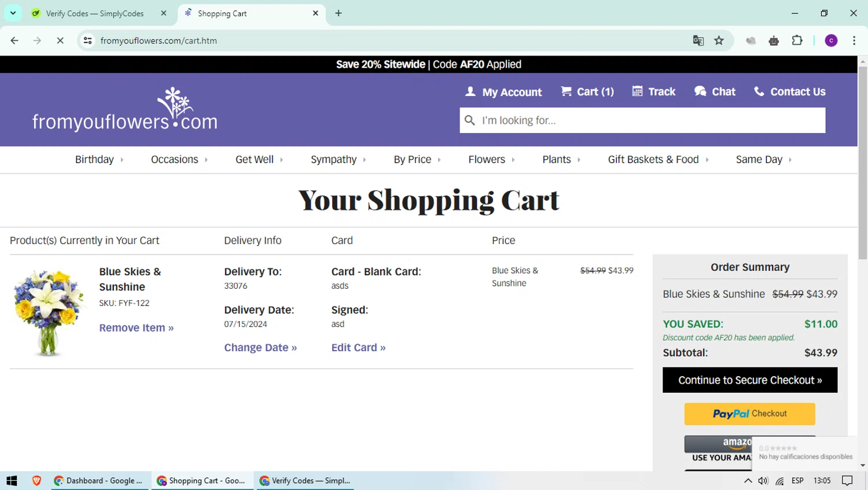The image size is (868, 490).
Task: Open the network Wi-Fi icon
Action: (x=780, y=481)
